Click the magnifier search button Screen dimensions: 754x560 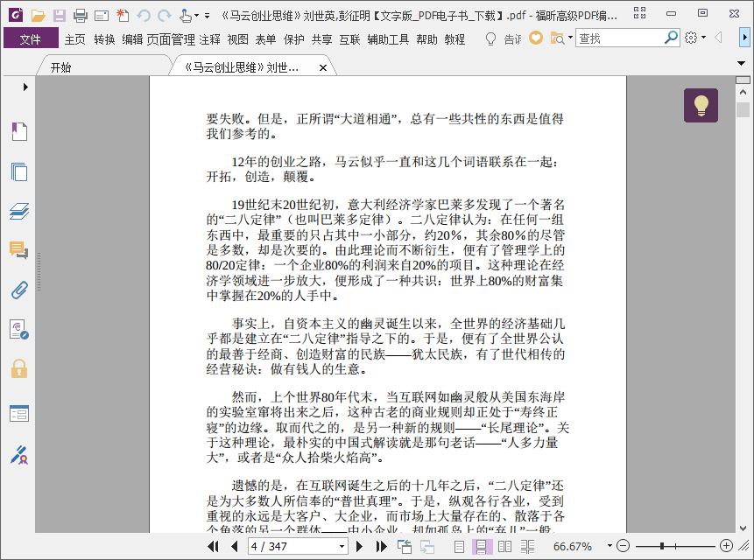pos(672,38)
